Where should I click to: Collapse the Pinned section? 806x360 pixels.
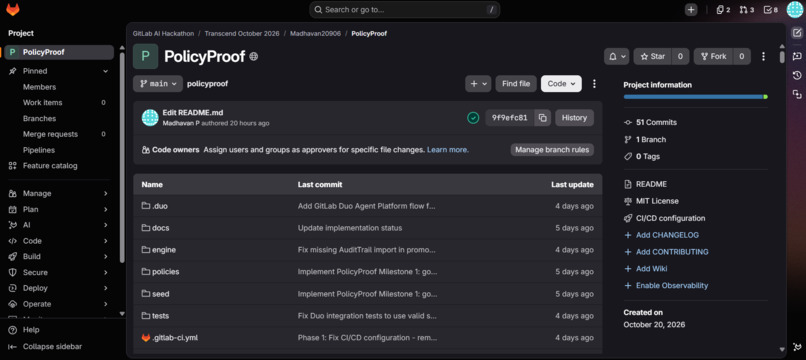[59, 71]
